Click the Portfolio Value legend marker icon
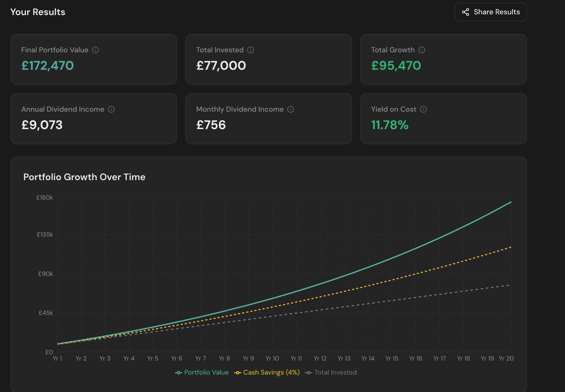The width and height of the screenshot is (565, 392). coord(178,373)
